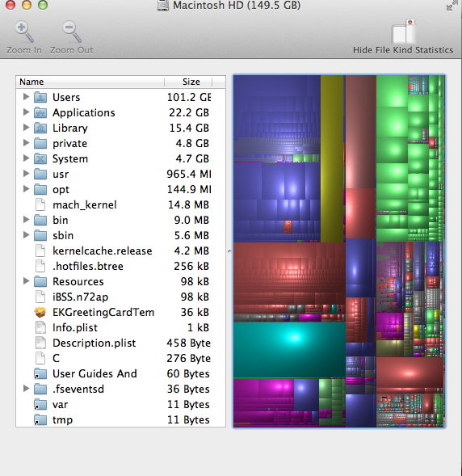Select the usr folder icon
Screen dimensions: 462x476
coord(40,174)
